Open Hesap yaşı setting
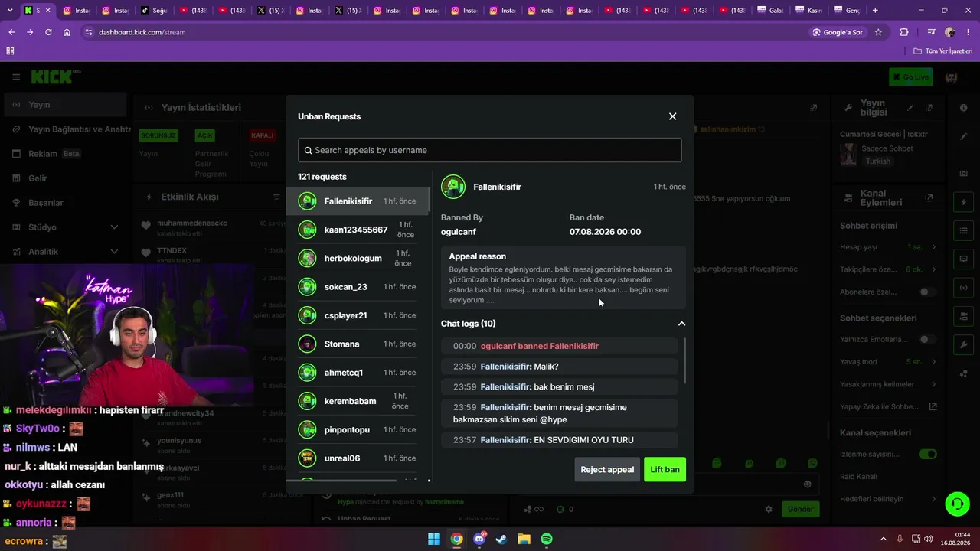980x551 pixels. pyautogui.click(x=888, y=247)
